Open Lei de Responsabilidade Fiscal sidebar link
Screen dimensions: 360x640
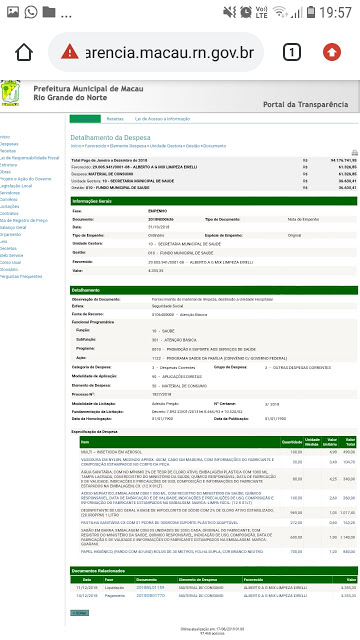(x=29, y=158)
